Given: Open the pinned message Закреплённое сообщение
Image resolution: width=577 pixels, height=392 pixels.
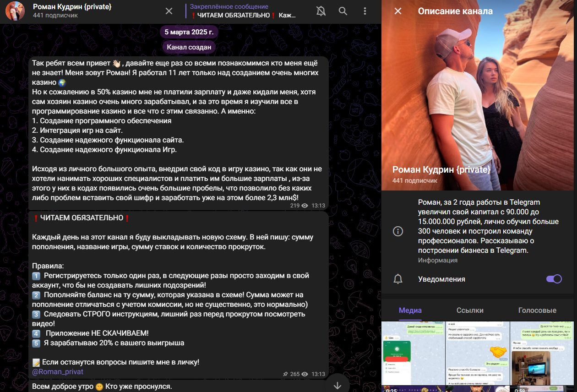Looking at the screenshot, I should pos(243,11).
